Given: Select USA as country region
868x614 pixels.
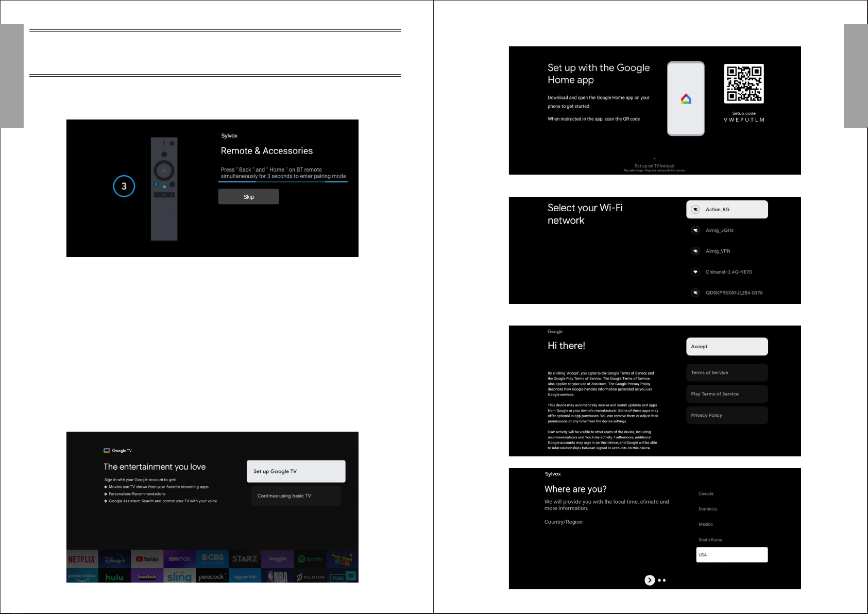Looking at the screenshot, I should coord(732,555).
